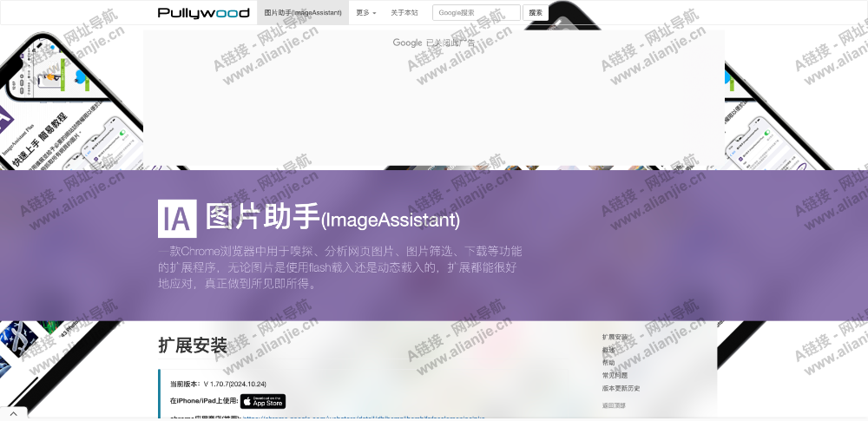868x421 pixels.
Task: Click the Google 已关闭此广告 notice
Action: click(x=434, y=43)
